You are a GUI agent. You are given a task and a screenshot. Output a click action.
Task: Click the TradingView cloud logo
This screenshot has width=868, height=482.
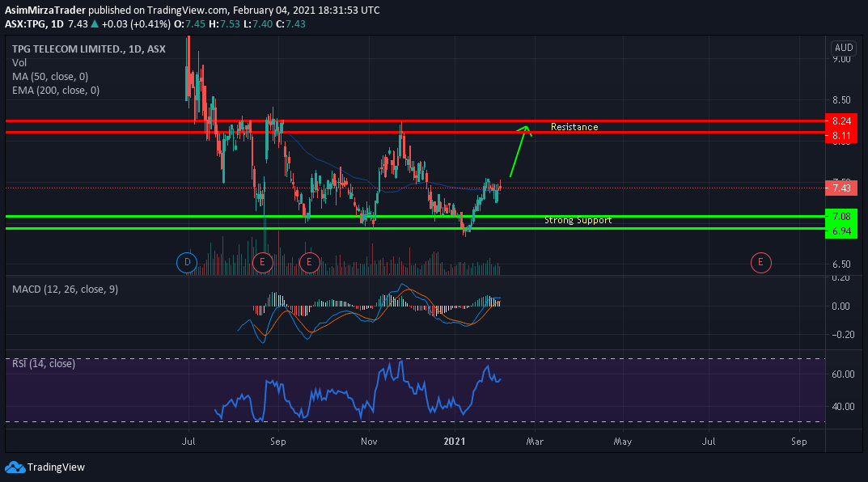(x=15, y=467)
